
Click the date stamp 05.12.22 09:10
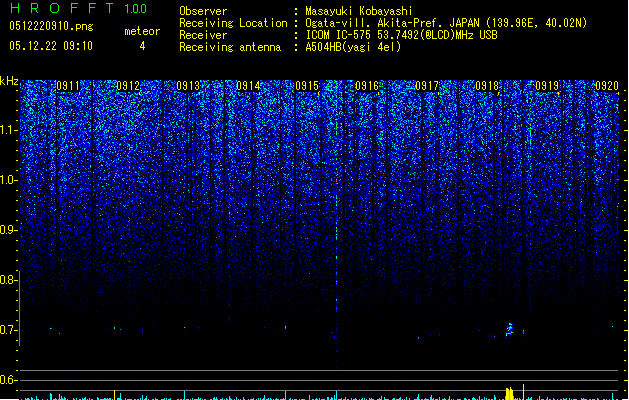[x=51, y=46]
